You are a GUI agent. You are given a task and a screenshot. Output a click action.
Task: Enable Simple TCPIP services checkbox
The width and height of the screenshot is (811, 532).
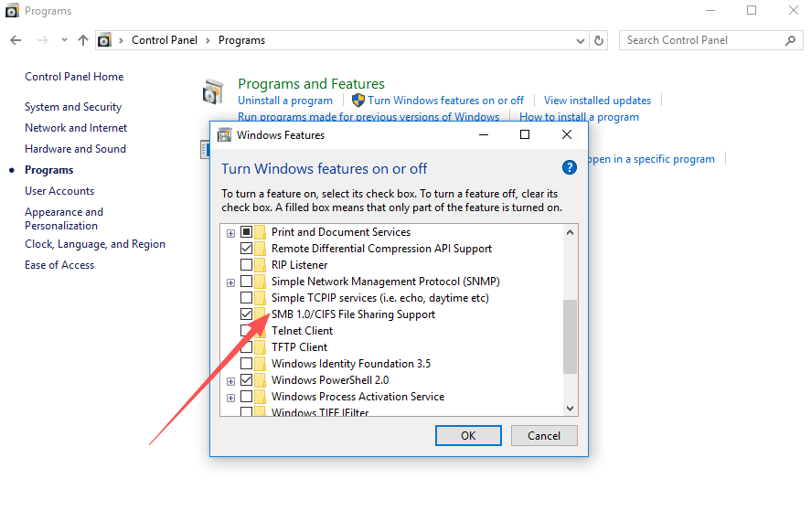pyautogui.click(x=246, y=298)
